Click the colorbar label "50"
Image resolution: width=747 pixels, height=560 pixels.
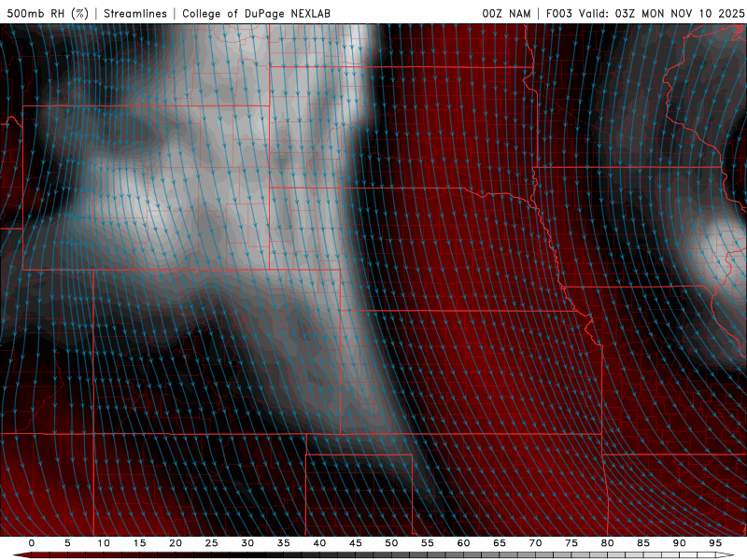pos(391,543)
